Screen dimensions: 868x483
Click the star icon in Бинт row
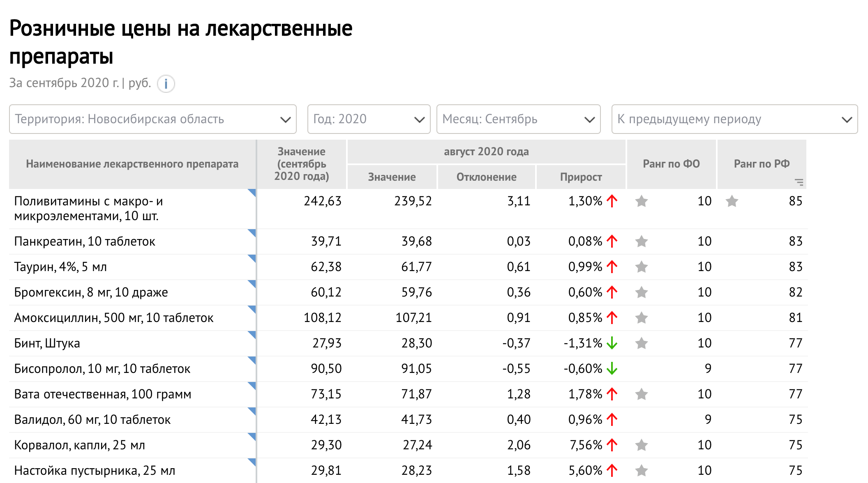(642, 343)
